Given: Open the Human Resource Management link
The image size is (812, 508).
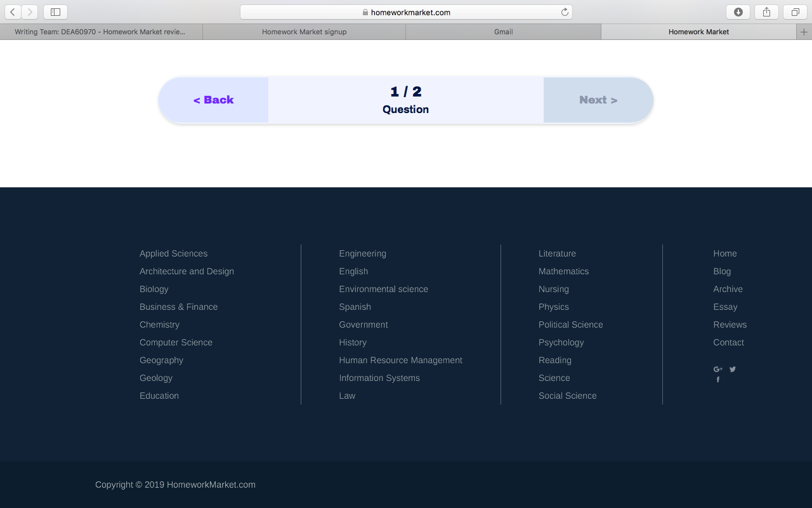Looking at the screenshot, I should coord(400,360).
